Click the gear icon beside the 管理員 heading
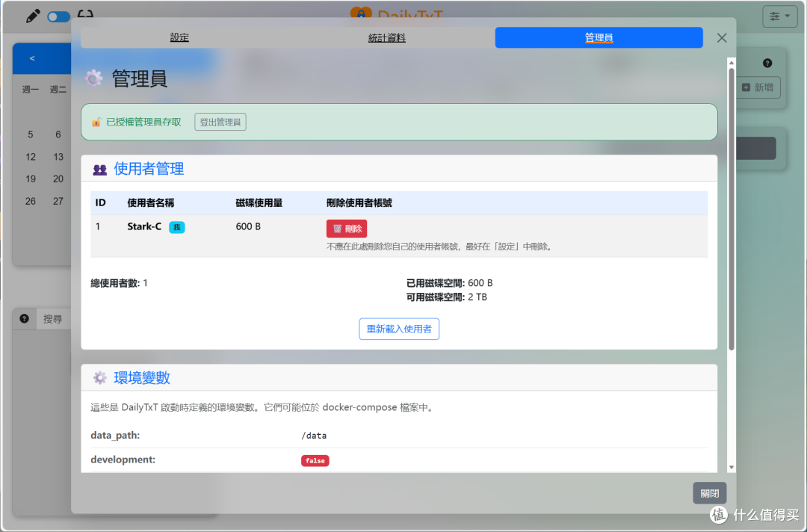Viewport: 807px width, 532px height. pyautogui.click(x=93, y=78)
